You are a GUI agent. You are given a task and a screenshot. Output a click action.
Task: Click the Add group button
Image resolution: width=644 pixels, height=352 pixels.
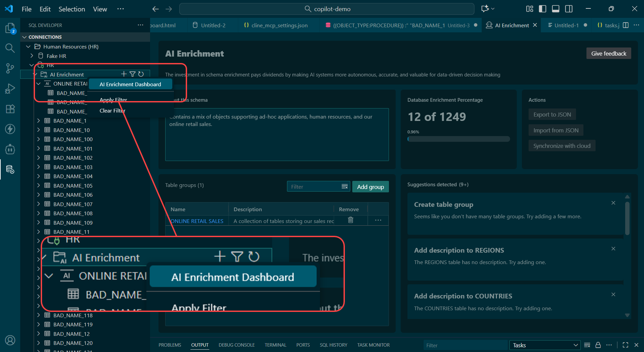click(370, 187)
